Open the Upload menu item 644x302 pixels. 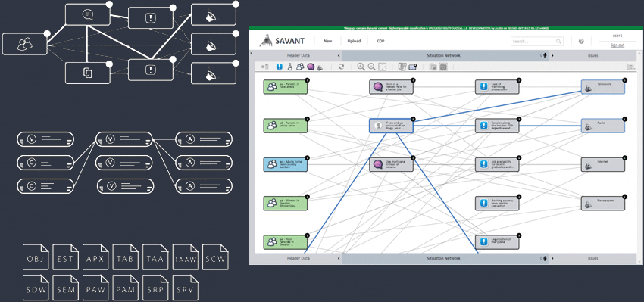[354, 41]
